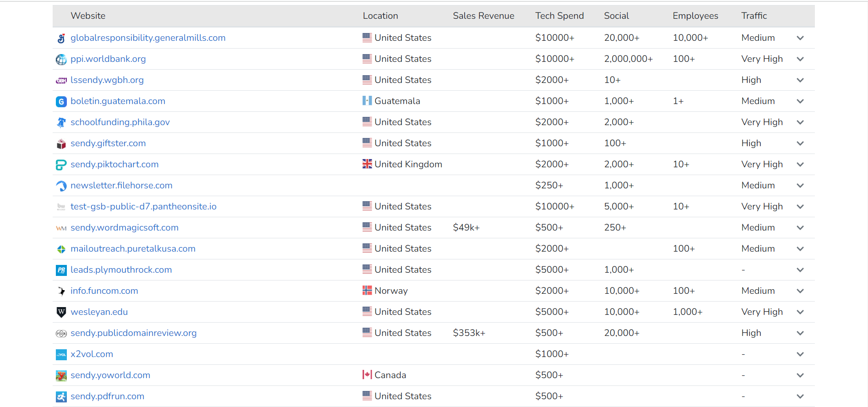Click the $49k+ sales revenue value
Screen dimensions: 868x407
pos(466,227)
